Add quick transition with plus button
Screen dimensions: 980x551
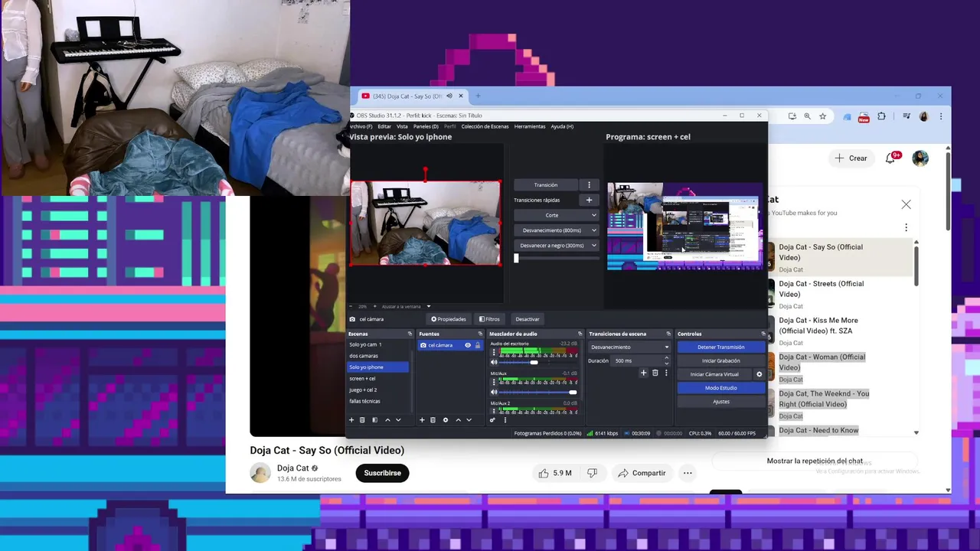coord(589,200)
